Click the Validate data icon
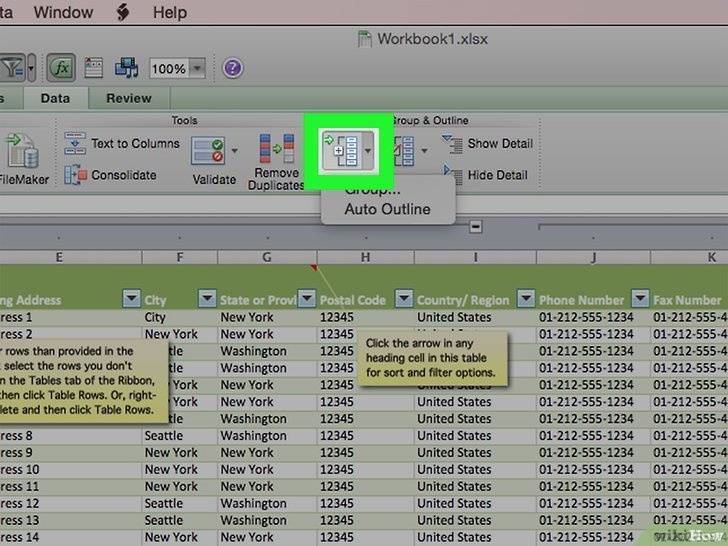728x546 pixels. (x=208, y=153)
